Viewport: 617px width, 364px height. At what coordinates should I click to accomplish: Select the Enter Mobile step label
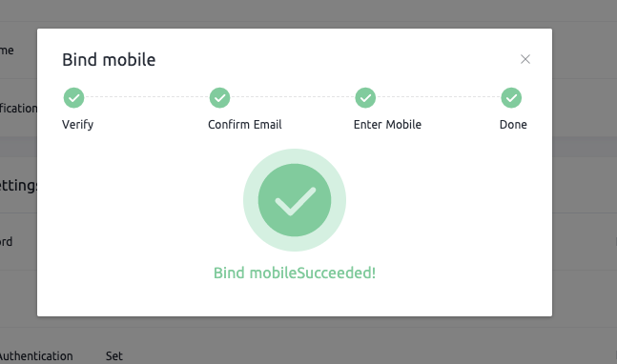pyautogui.click(x=387, y=125)
